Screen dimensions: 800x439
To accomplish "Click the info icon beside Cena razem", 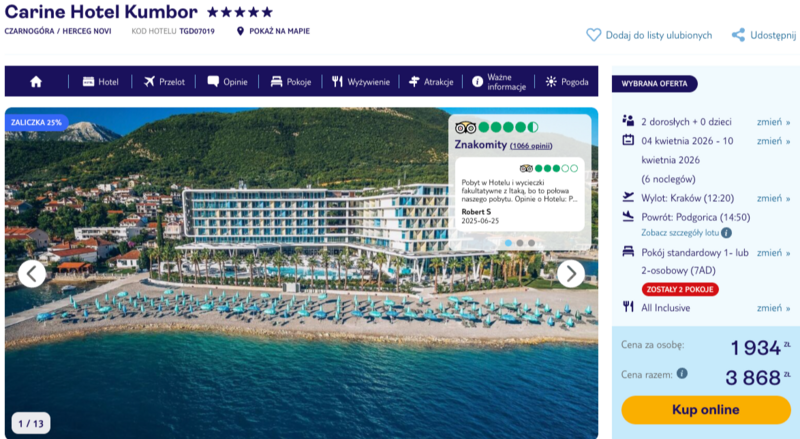I will click(x=682, y=373).
